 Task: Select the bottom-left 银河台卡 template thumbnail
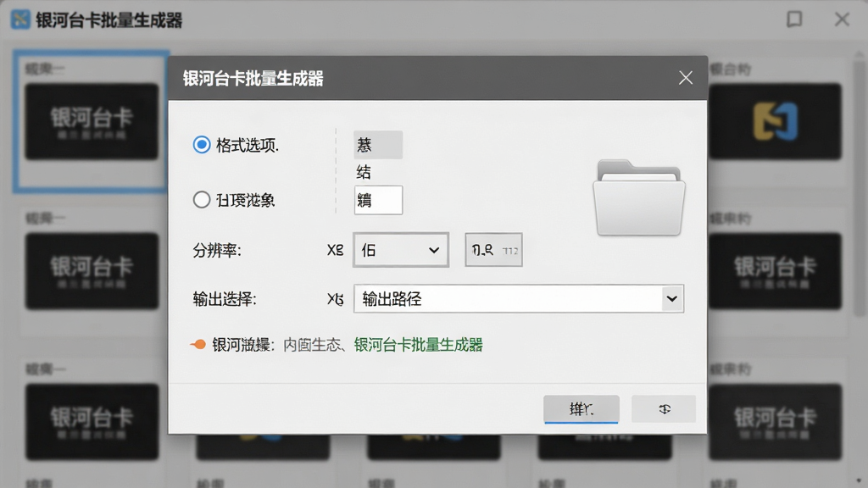pos(92,422)
